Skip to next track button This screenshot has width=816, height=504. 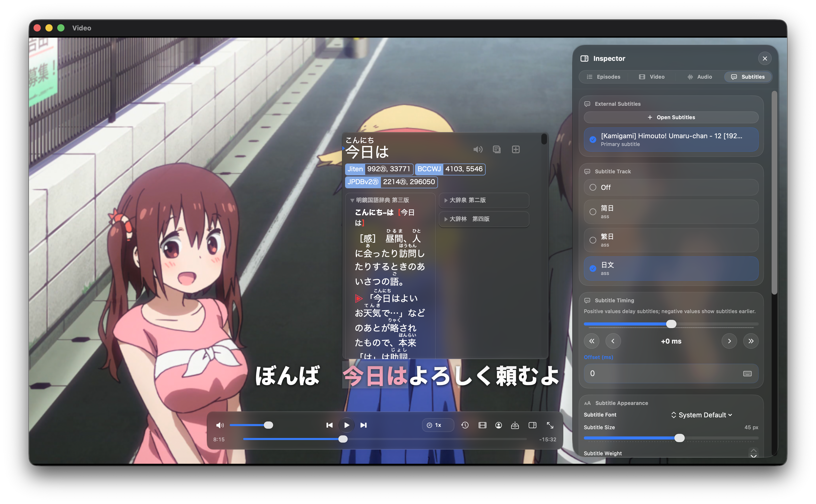pyautogui.click(x=364, y=425)
